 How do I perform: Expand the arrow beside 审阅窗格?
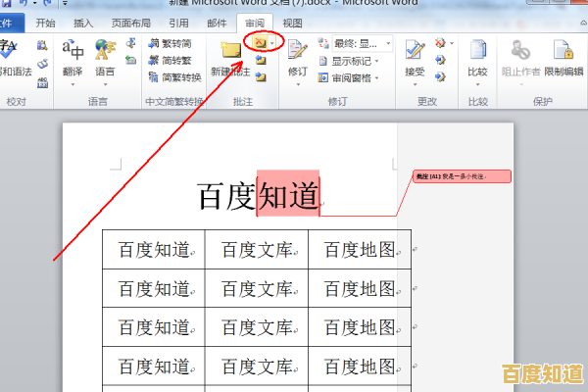(x=377, y=78)
